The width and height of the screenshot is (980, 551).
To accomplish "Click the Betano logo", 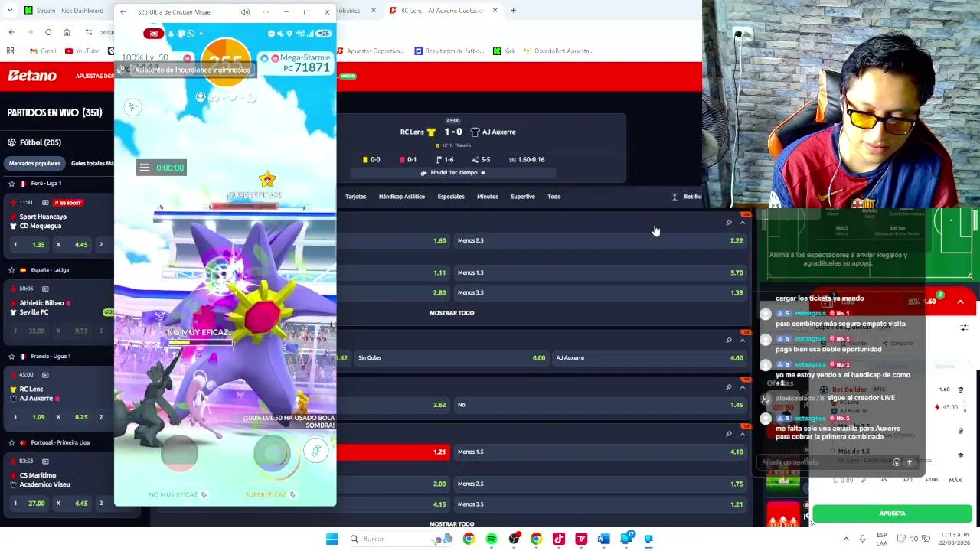I will coord(32,76).
